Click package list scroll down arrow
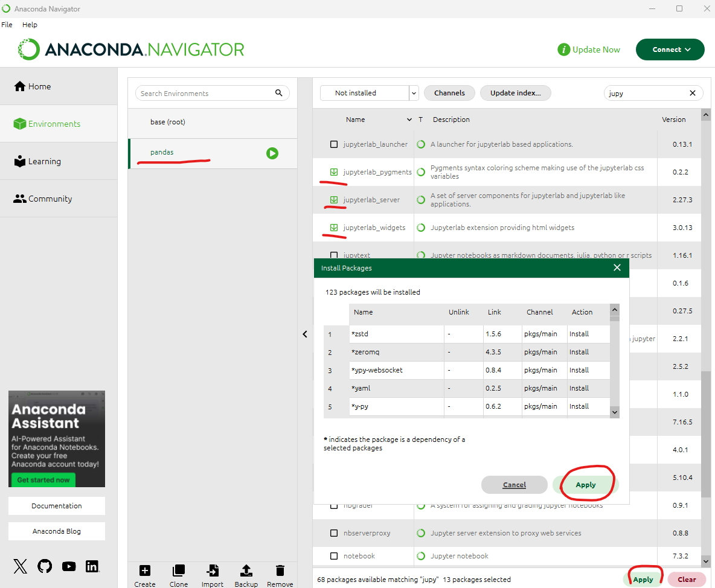The image size is (715, 588). tap(706, 561)
